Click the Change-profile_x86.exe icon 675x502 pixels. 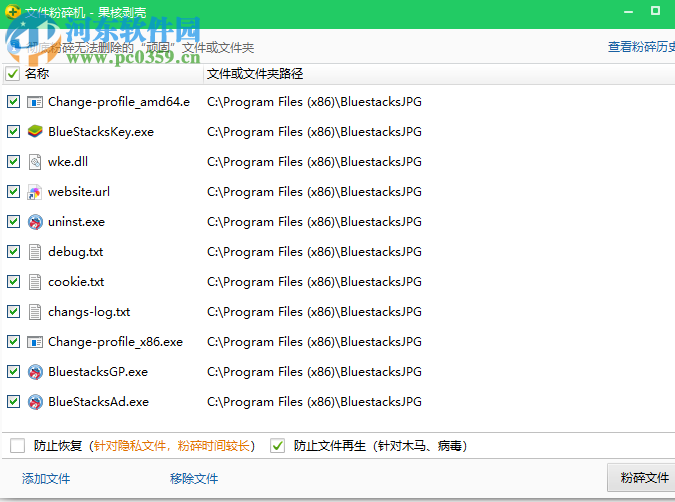pos(35,342)
